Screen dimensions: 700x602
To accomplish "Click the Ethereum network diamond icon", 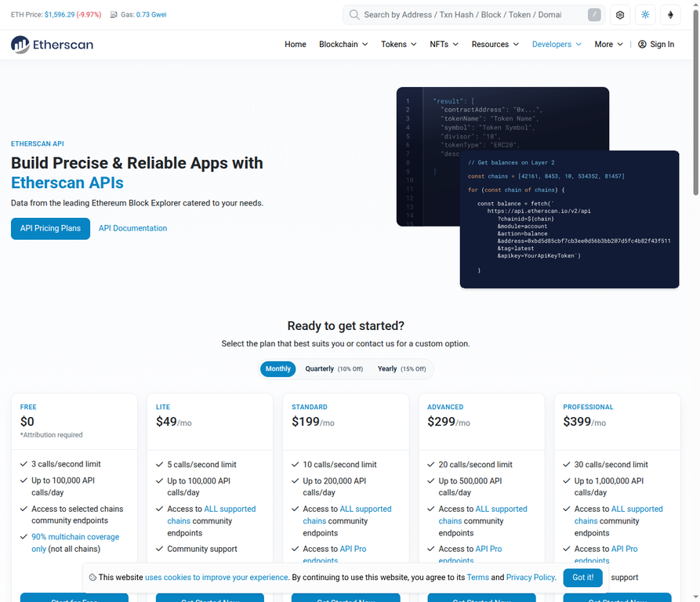I will tap(670, 15).
